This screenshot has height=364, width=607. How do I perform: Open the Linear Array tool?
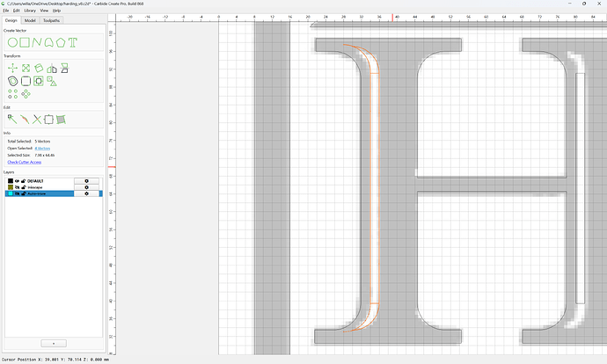tap(13, 94)
